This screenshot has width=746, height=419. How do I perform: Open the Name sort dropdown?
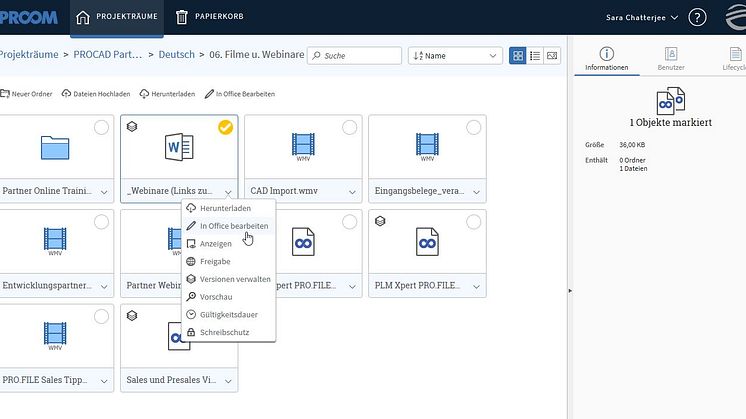(455, 56)
